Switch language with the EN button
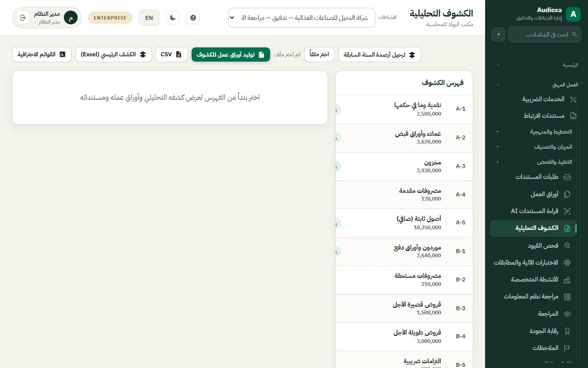 pos(149,18)
